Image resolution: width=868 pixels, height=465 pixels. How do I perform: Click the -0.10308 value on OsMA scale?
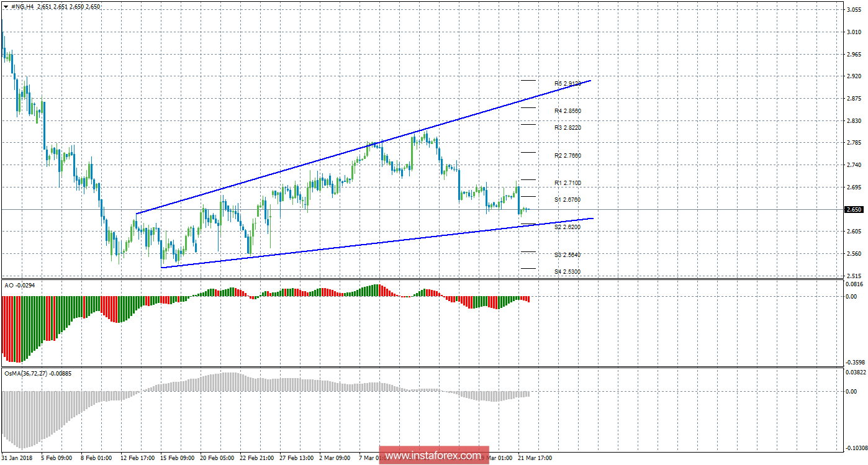(856, 448)
